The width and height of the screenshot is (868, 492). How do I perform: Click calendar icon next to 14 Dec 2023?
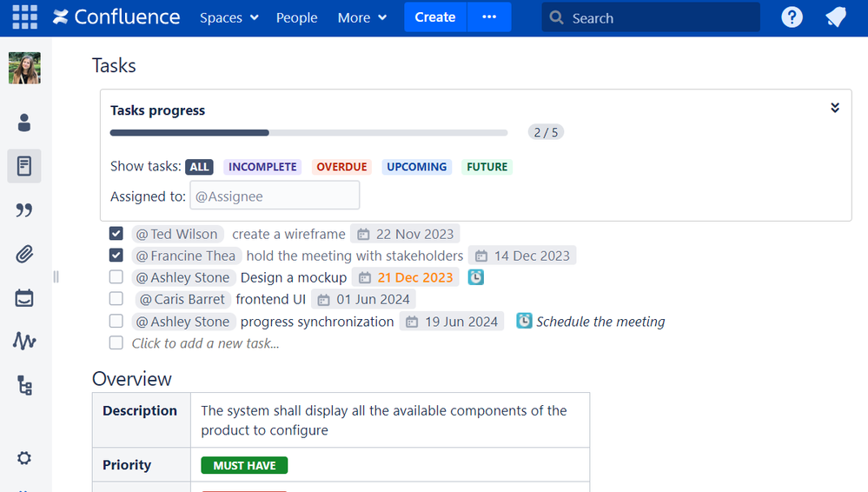tap(481, 256)
